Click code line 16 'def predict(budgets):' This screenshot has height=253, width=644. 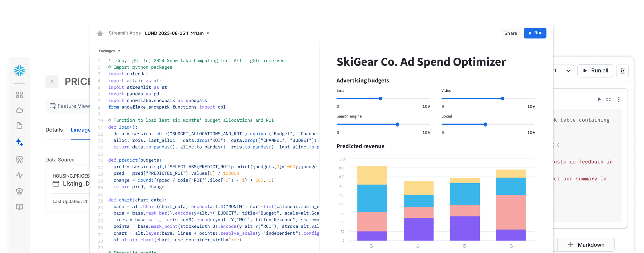click(136, 160)
